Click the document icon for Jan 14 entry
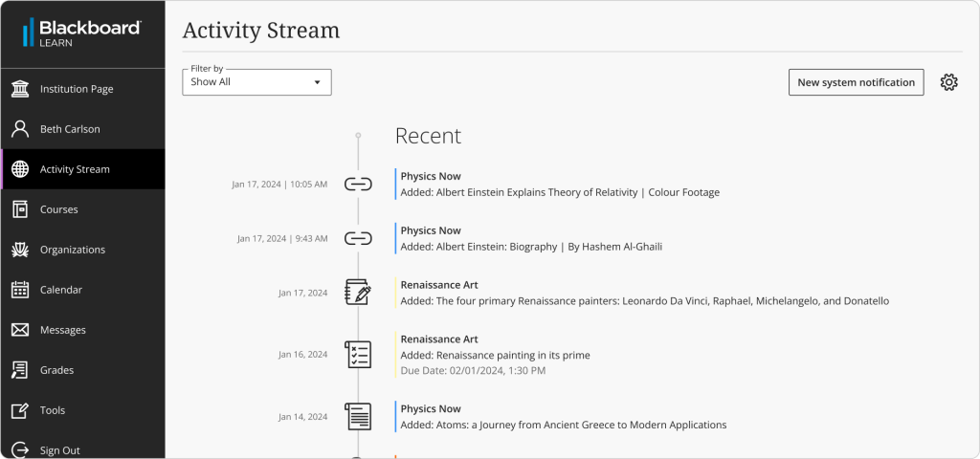 click(x=358, y=416)
